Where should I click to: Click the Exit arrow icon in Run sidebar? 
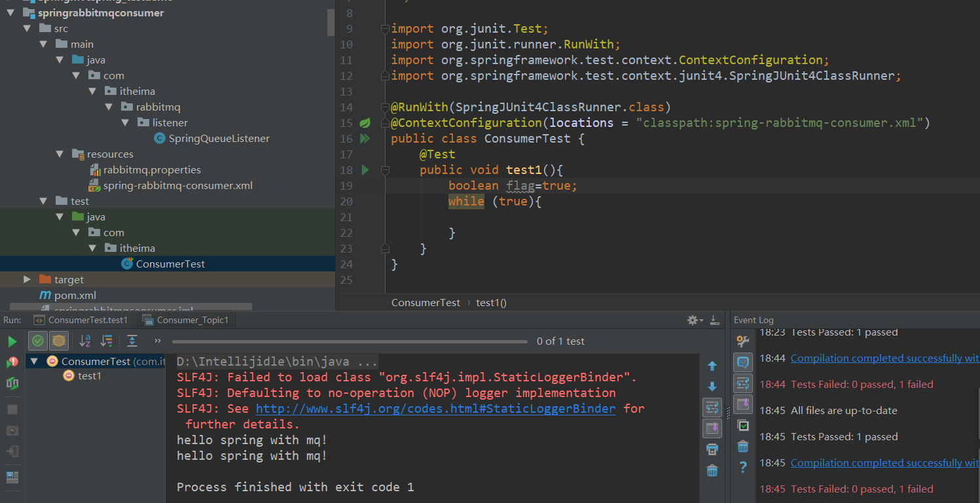point(12,451)
